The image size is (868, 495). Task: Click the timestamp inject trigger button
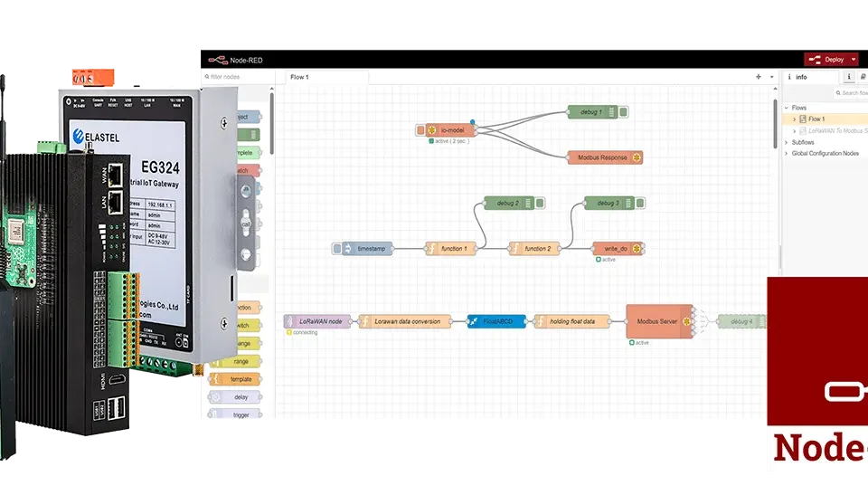coord(336,249)
